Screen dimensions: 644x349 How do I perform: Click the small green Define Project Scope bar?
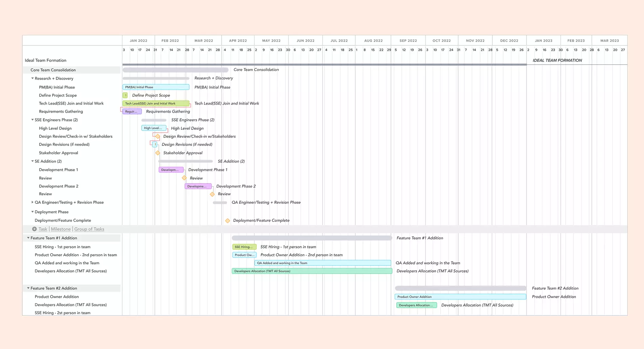coord(125,95)
